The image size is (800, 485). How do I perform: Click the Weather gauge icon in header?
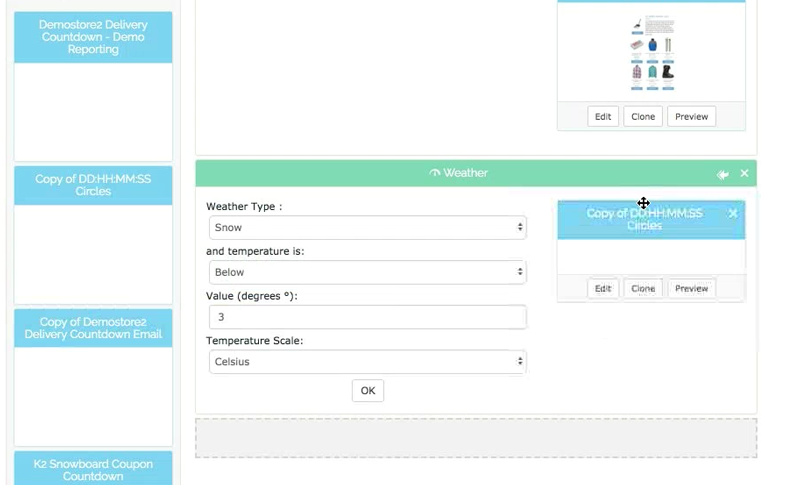435,173
